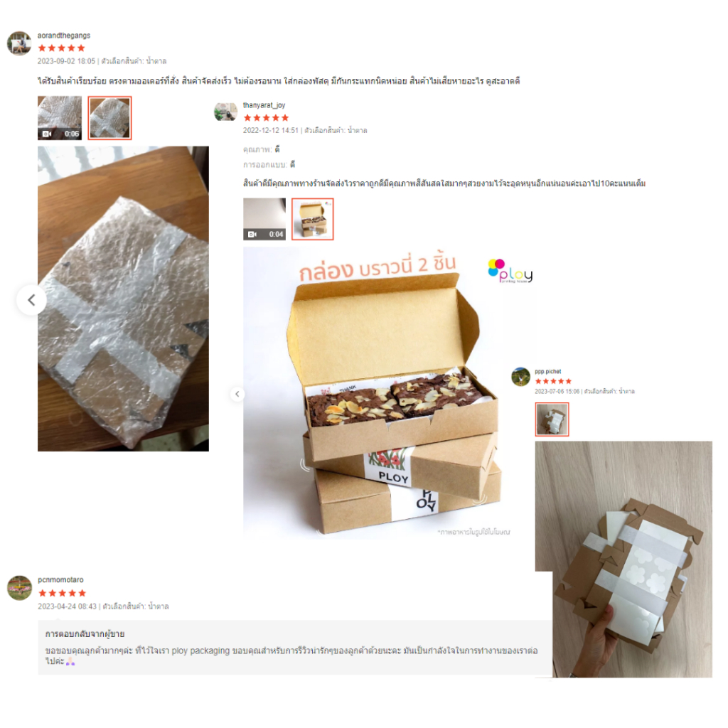Click the Ploy logo in brownie image

[x=510, y=272]
